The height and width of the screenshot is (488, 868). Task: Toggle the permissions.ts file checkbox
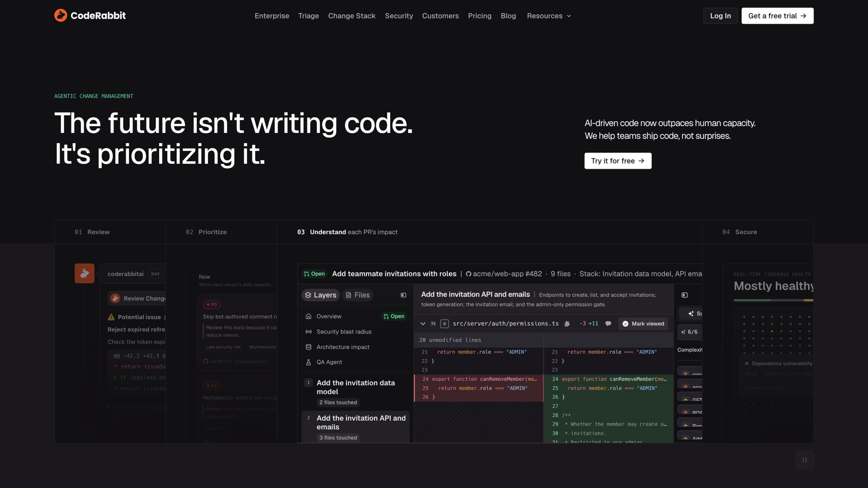444,324
